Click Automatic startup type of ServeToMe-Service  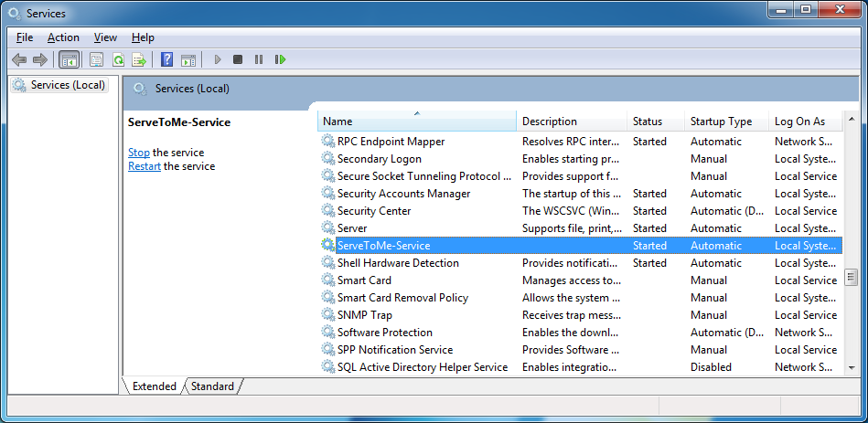pos(716,245)
